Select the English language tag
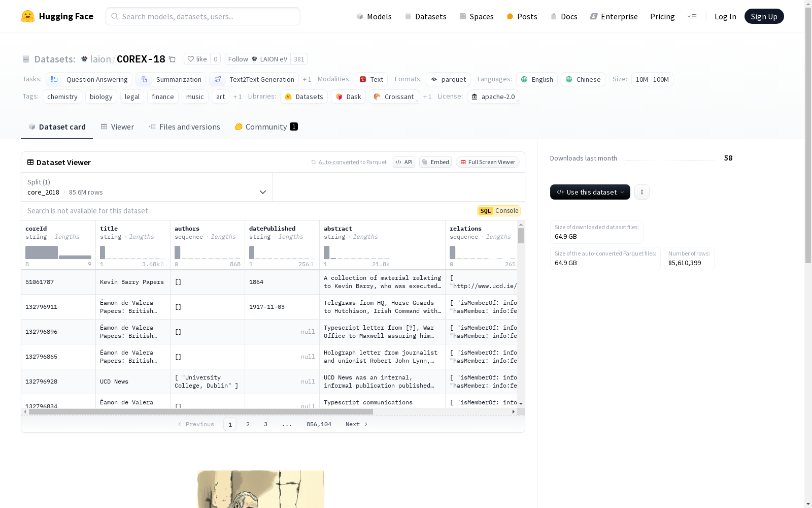The width and height of the screenshot is (812, 508). (537, 79)
